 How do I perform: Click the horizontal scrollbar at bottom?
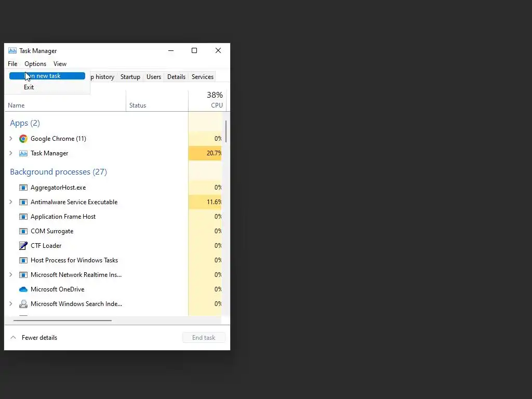point(62,320)
